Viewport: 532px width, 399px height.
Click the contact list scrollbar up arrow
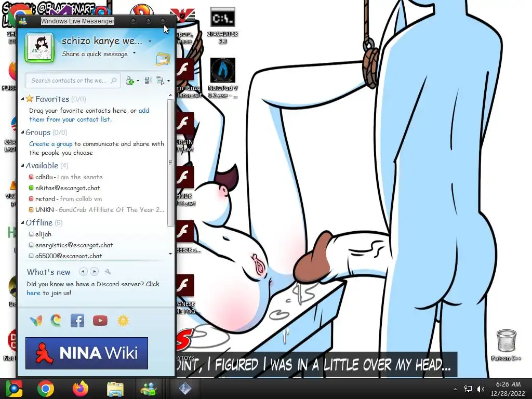pyautogui.click(x=170, y=96)
